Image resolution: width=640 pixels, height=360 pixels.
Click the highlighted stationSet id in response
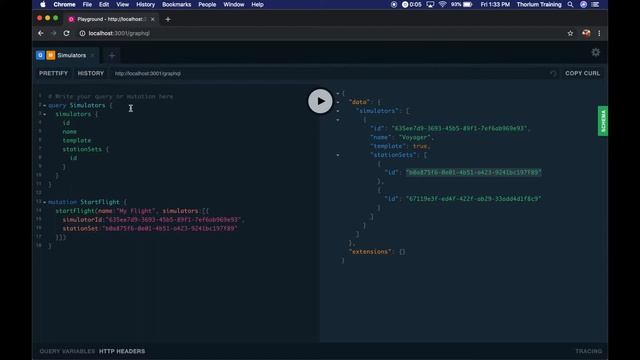point(473,172)
